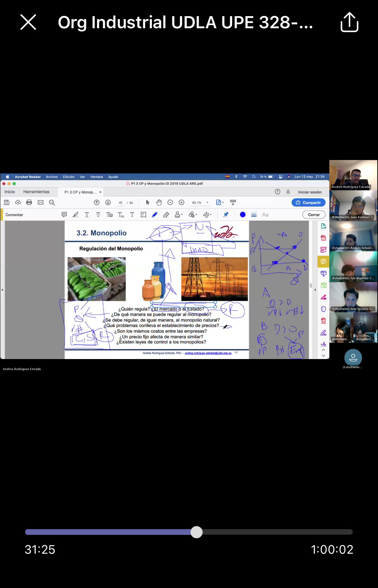Go to previous page with up arrow

click(x=97, y=202)
